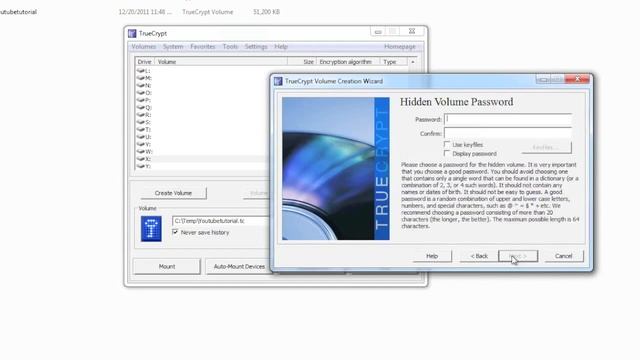The image size is (640, 360).
Task: Click the TrueCrypt main window title icon
Action: pos(132,33)
